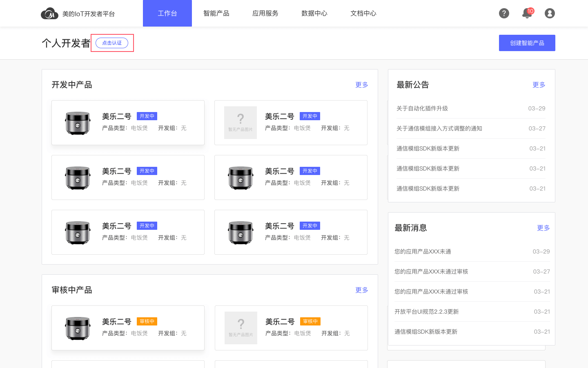Viewport: 588px width, 368px height.
Task: Open 文档中心 tab
Action: coord(363,13)
